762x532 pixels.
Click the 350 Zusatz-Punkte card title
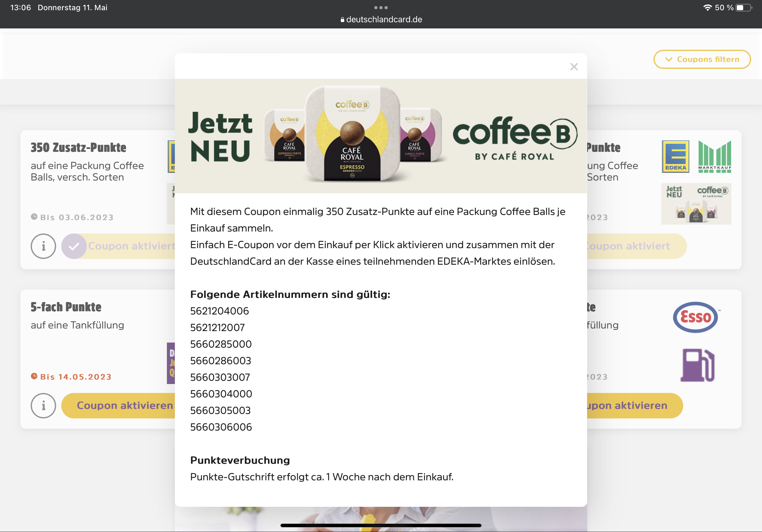(x=78, y=148)
